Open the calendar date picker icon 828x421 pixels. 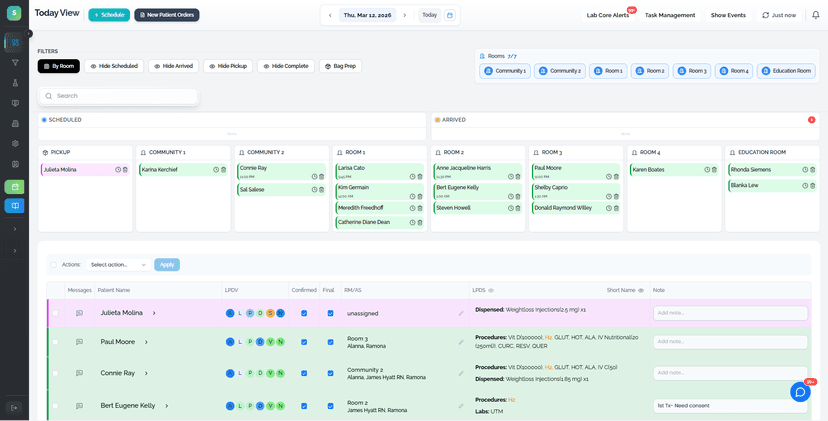tap(450, 15)
